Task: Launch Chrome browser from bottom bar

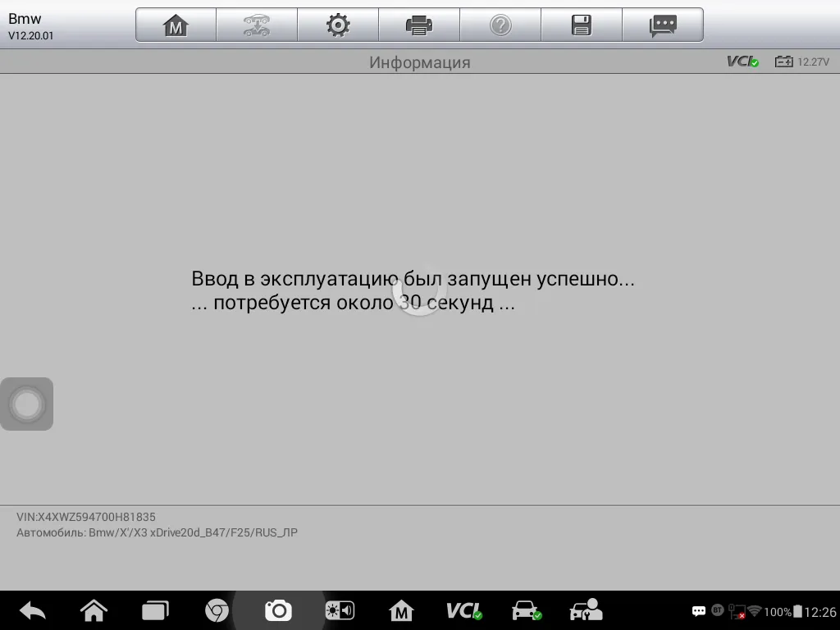Action: 217,610
